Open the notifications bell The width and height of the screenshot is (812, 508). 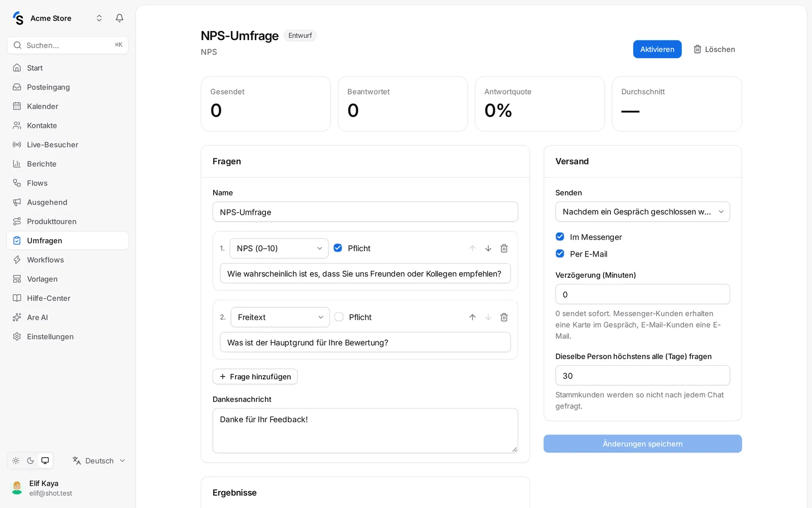(x=119, y=18)
